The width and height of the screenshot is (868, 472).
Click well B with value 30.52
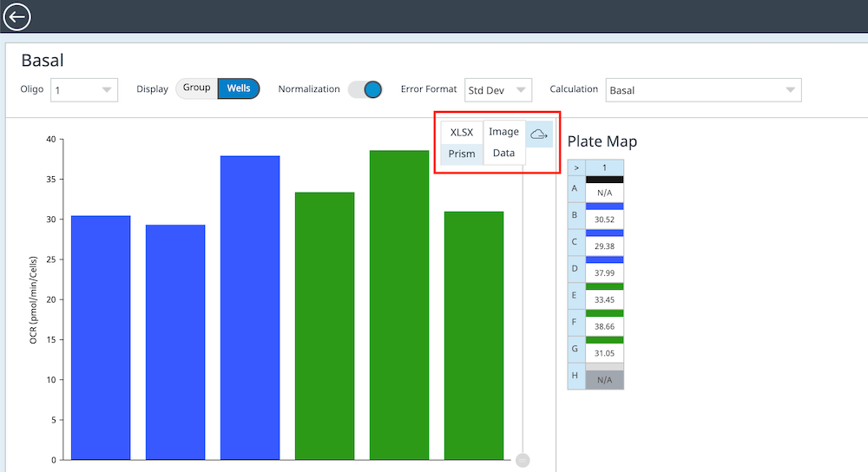[x=604, y=220]
